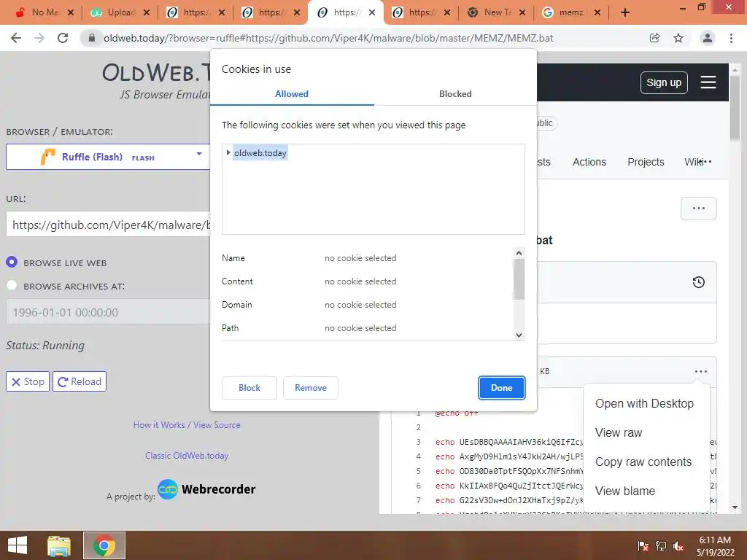The image size is (747, 560).
Task: Click the Action Center flag tray icon
Action: pyautogui.click(x=643, y=546)
